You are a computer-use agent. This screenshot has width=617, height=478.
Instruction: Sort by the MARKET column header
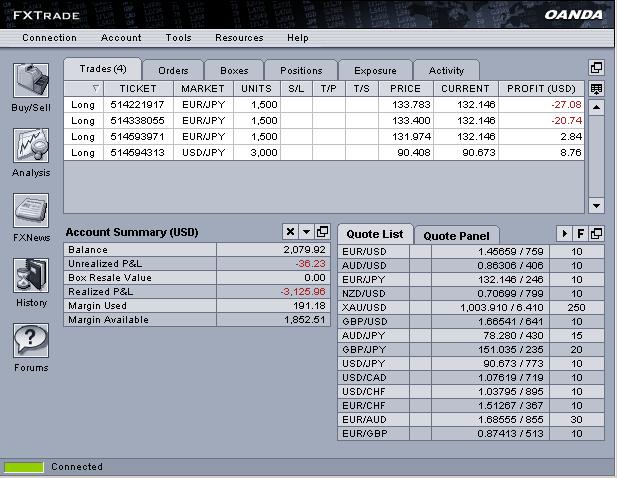[203, 89]
